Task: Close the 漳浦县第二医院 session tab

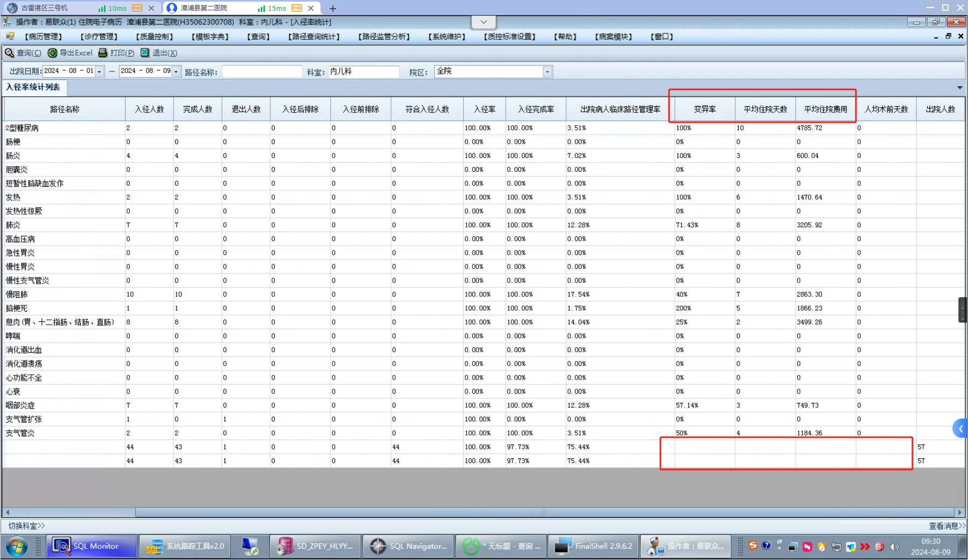Action: (x=311, y=8)
